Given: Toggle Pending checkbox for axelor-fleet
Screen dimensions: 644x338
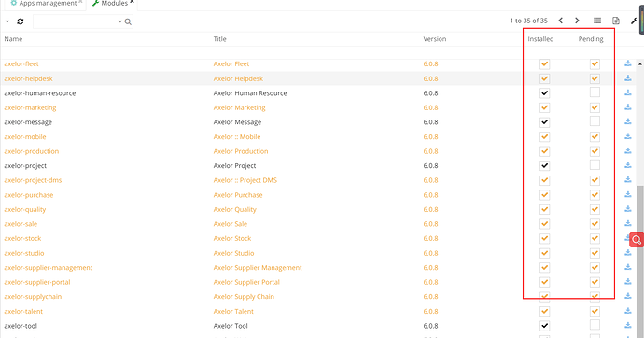Looking at the screenshot, I should pos(595,64).
